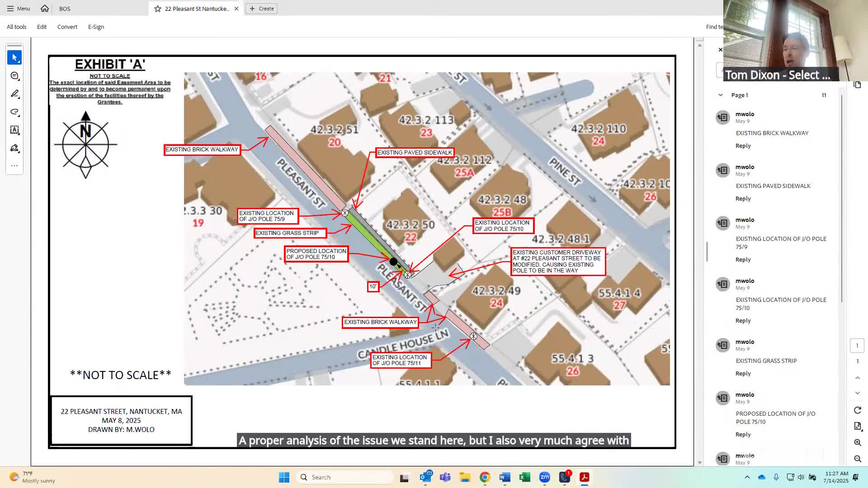Go to previous page with up chevron
Viewport: 868px width, 488px height.
(857, 378)
